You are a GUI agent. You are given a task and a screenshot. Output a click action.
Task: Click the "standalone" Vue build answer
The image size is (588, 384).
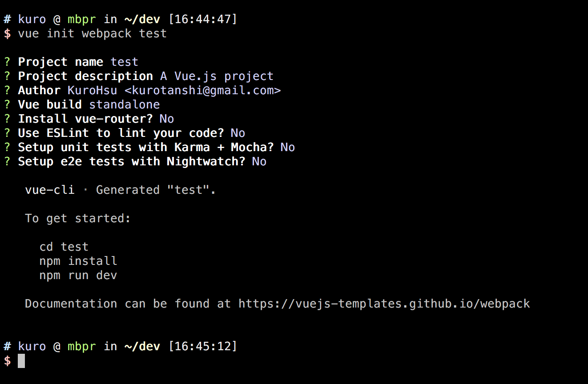click(x=125, y=105)
